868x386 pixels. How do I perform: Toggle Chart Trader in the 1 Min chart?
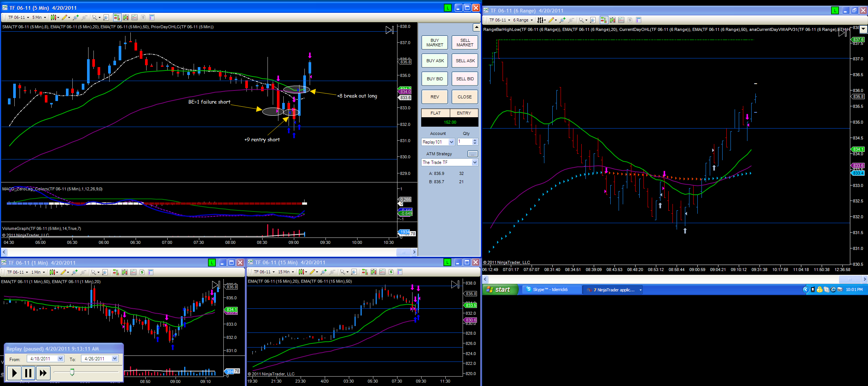point(116,272)
